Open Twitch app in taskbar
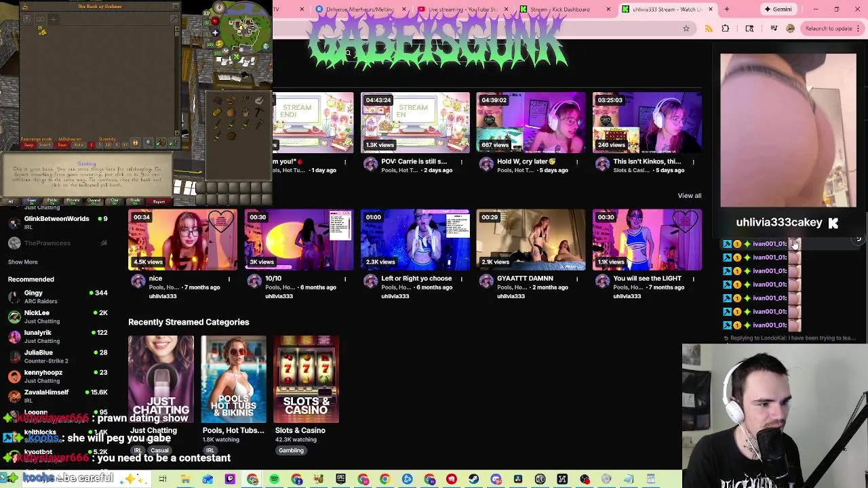The height and width of the screenshot is (488, 868). (230, 479)
